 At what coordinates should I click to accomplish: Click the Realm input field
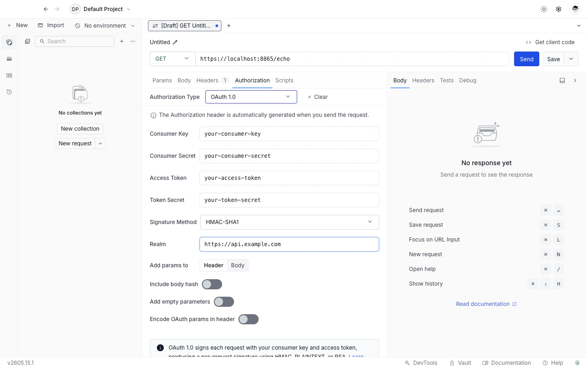point(289,244)
